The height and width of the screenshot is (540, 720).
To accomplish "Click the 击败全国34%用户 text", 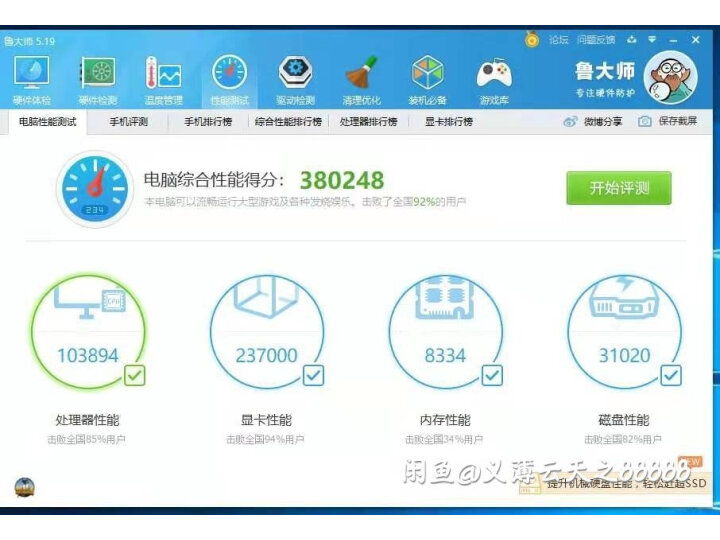I will pyautogui.click(x=444, y=439).
